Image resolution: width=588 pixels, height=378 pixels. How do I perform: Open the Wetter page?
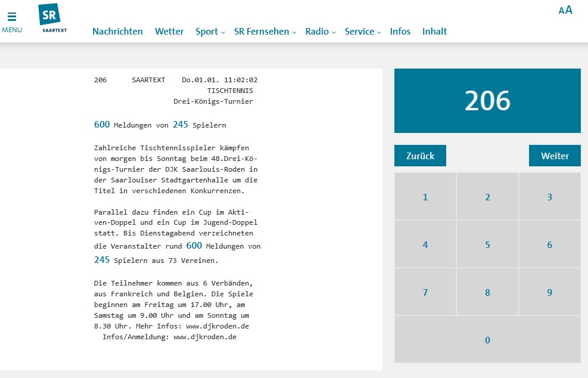pyautogui.click(x=169, y=32)
